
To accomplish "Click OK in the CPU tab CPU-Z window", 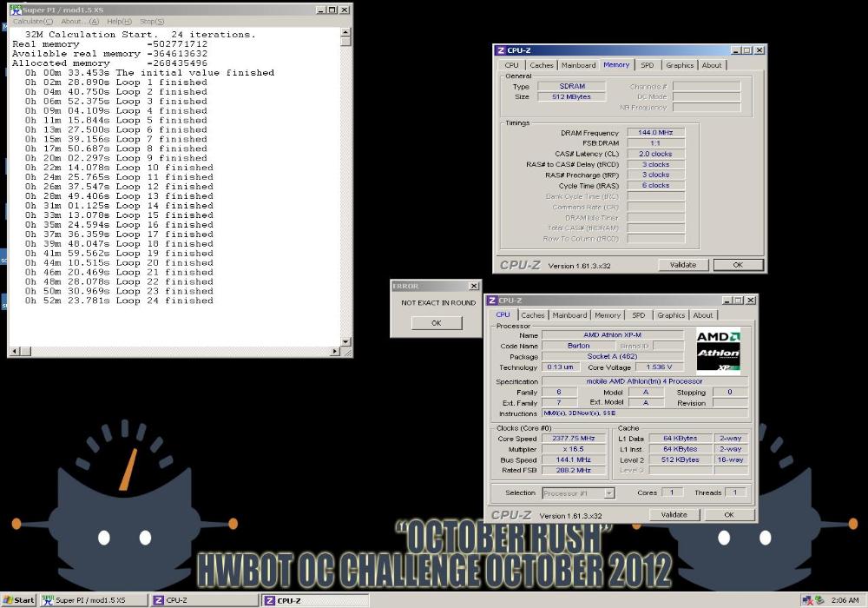I will click(729, 514).
